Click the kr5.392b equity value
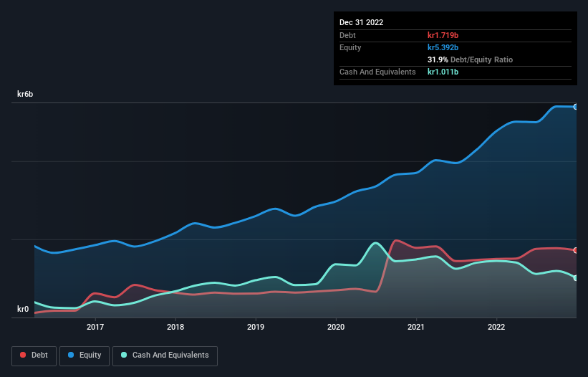This screenshot has width=588, height=377. 443,47
